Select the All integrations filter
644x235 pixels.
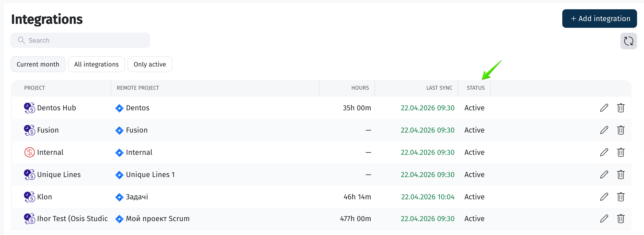pyautogui.click(x=96, y=64)
